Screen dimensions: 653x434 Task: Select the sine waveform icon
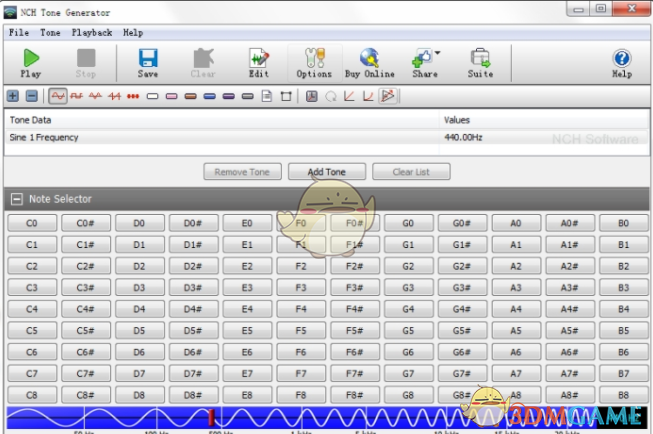58,96
